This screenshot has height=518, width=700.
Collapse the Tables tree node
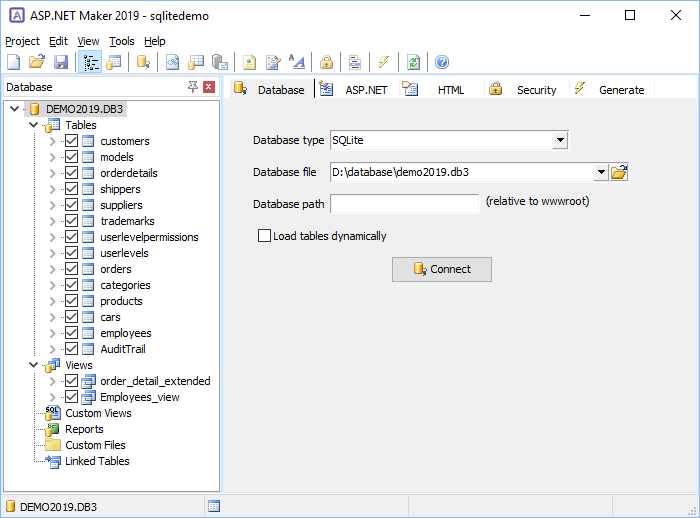click(x=33, y=125)
